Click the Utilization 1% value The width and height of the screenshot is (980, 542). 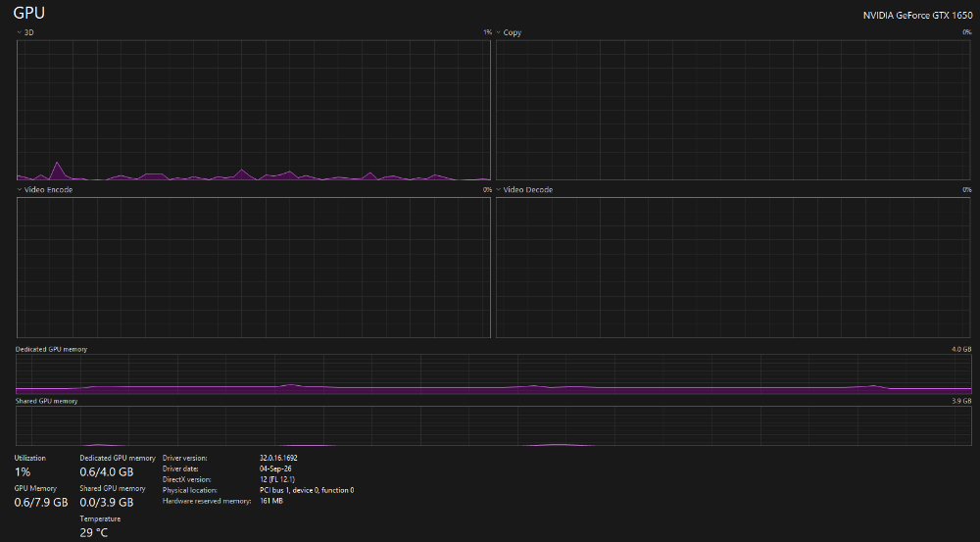tap(23, 472)
